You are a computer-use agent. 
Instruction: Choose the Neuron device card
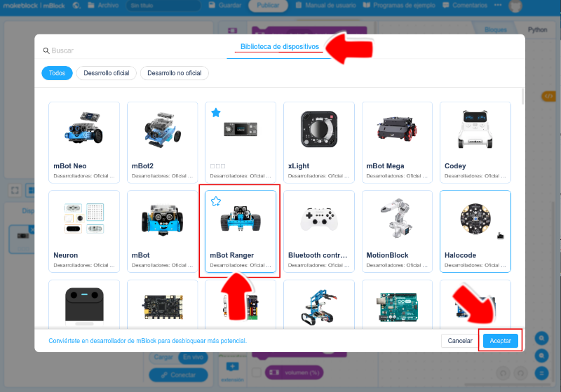(84, 231)
